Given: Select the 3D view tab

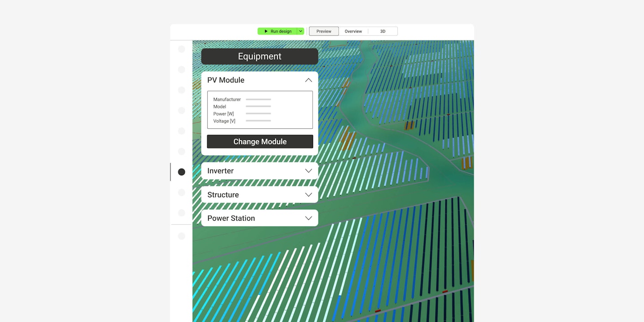Looking at the screenshot, I should pos(383,31).
